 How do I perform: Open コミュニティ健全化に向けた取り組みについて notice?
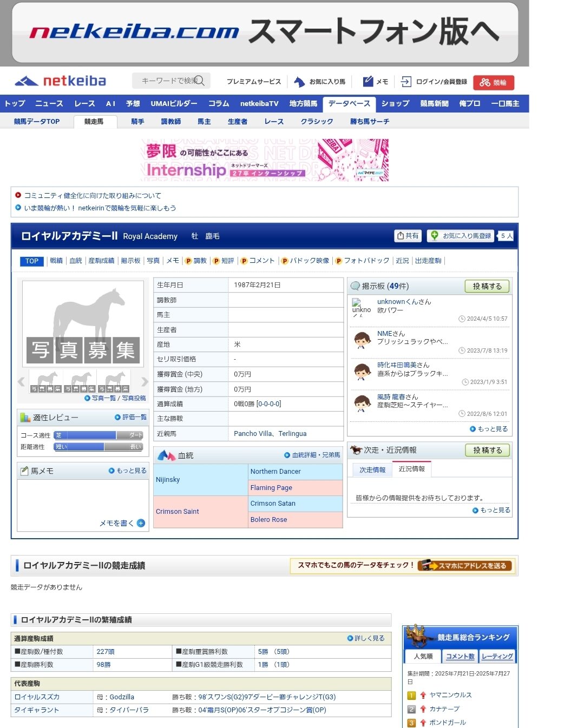pyautogui.click(x=93, y=196)
